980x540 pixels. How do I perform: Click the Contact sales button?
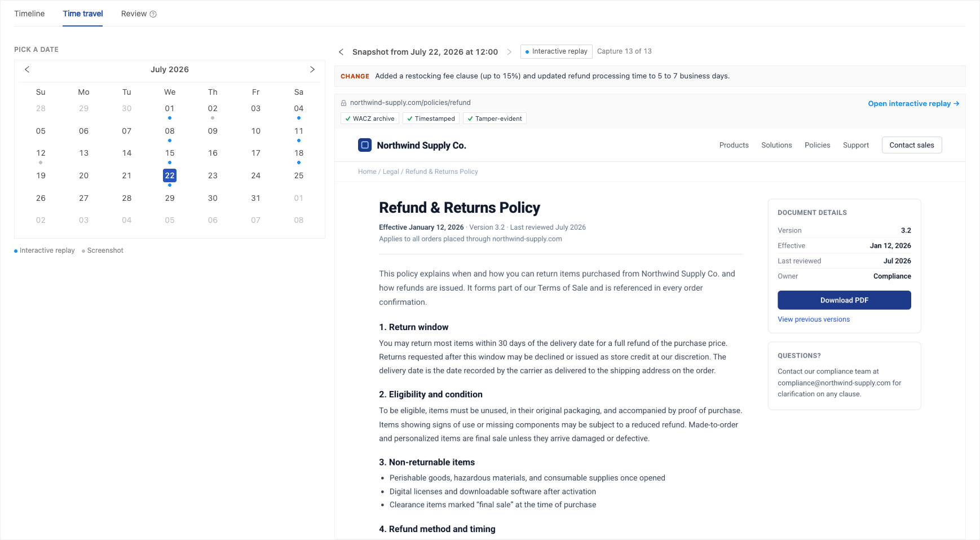click(x=912, y=145)
